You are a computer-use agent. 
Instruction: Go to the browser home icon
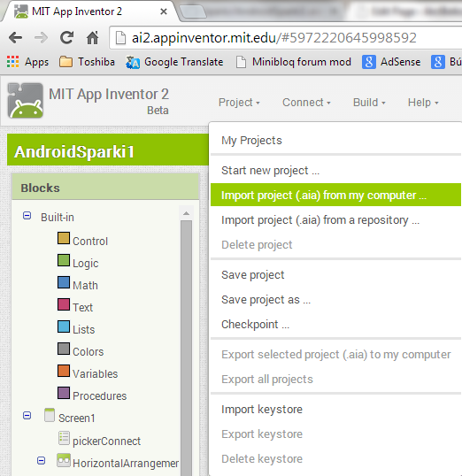93,38
